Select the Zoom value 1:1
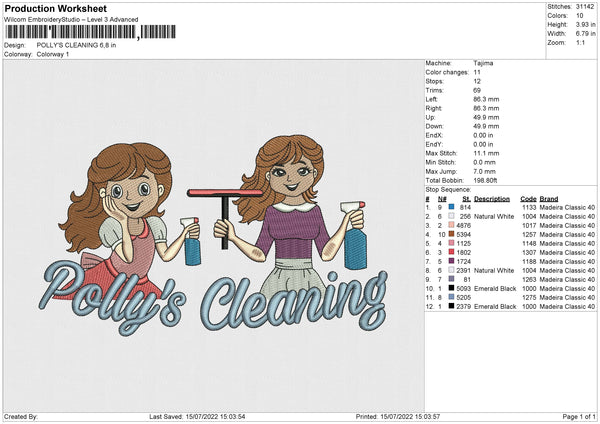This screenshot has width=600, height=424. (x=580, y=42)
